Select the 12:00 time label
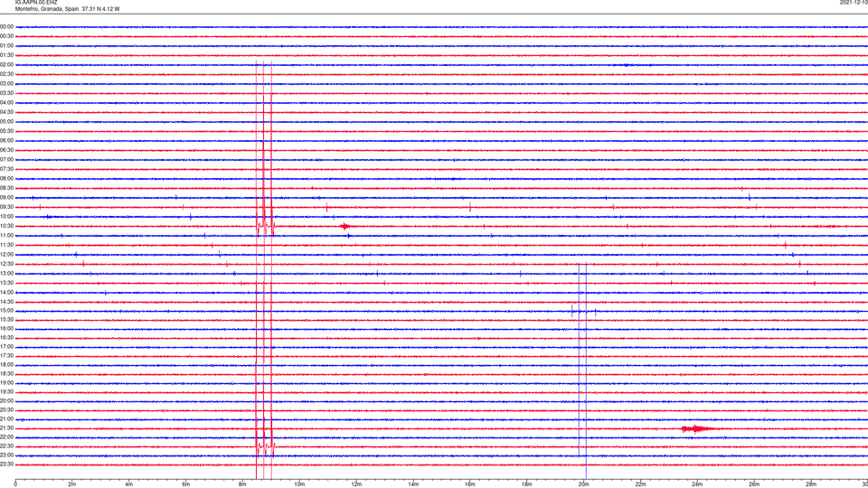This screenshot has height=488, width=868. click(6, 255)
